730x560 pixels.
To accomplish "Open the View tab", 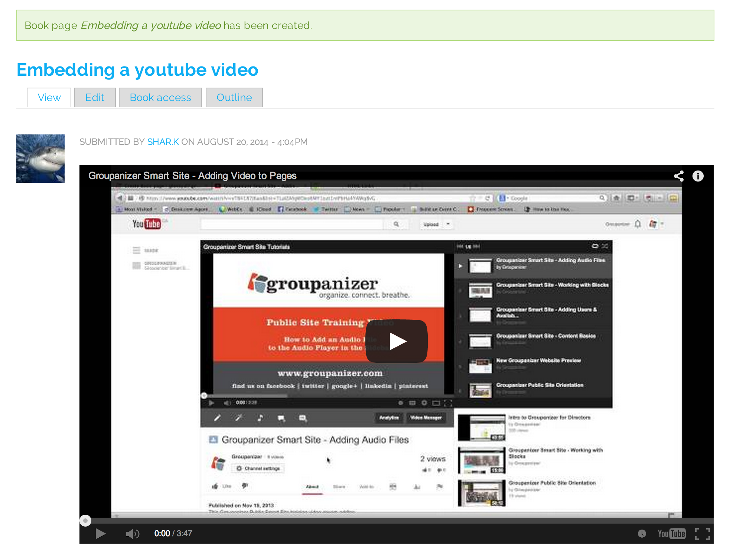I will point(49,98).
